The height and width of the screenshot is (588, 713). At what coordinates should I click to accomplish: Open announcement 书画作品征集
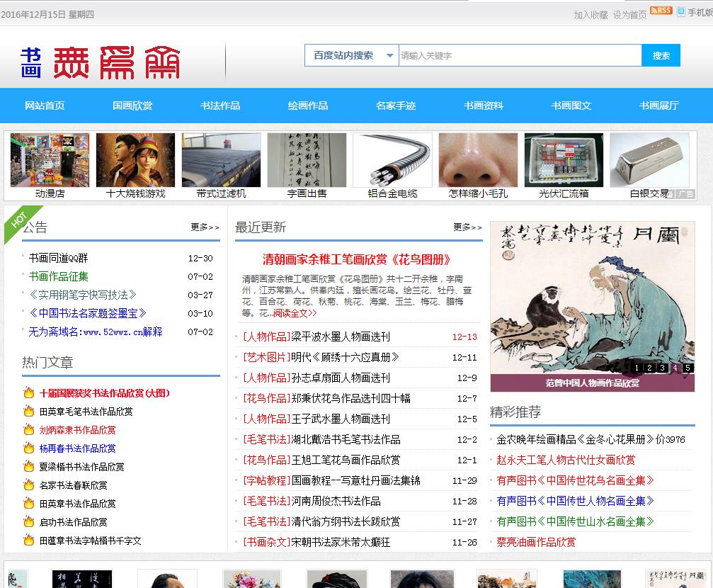(58, 276)
